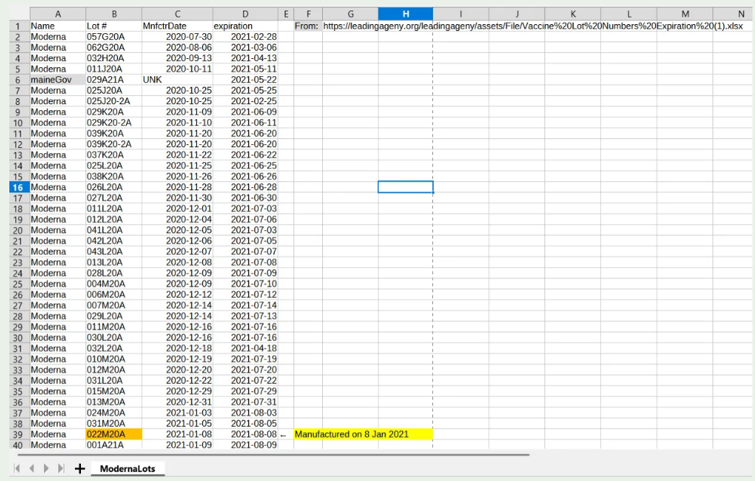Select row 16 header
This screenshot has height=481, width=755.
click(x=18, y=187)
